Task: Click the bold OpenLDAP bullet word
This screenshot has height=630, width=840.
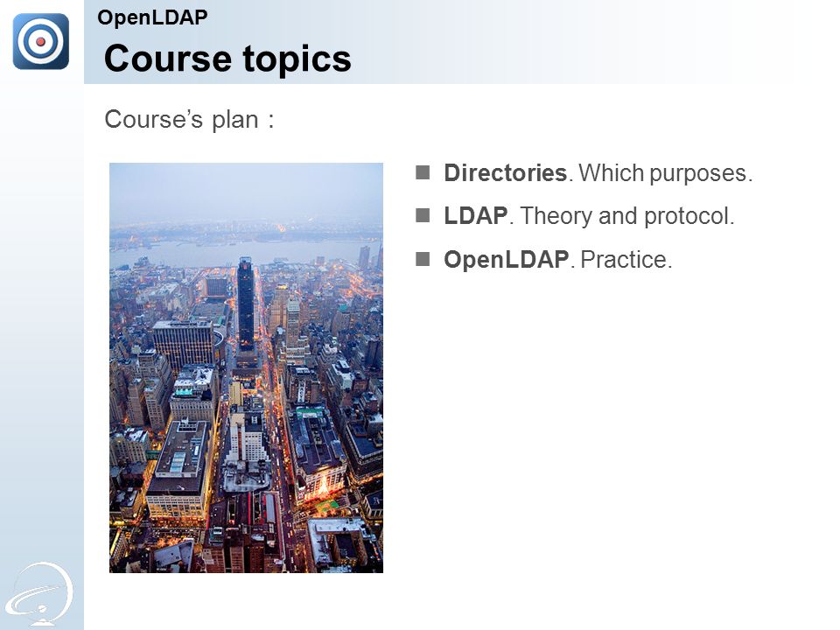Action: [507, 260]
